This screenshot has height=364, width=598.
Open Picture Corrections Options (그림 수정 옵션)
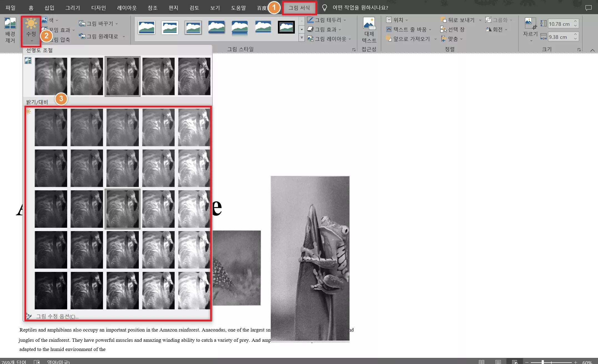point(57,317)
